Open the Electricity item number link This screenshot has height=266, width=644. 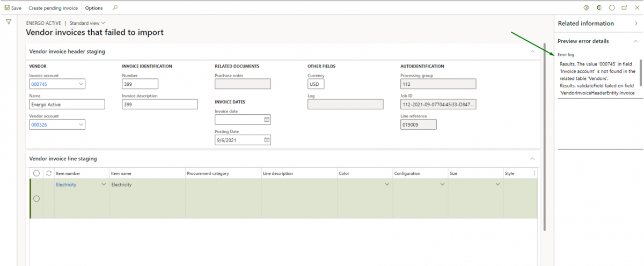(66, 184)
